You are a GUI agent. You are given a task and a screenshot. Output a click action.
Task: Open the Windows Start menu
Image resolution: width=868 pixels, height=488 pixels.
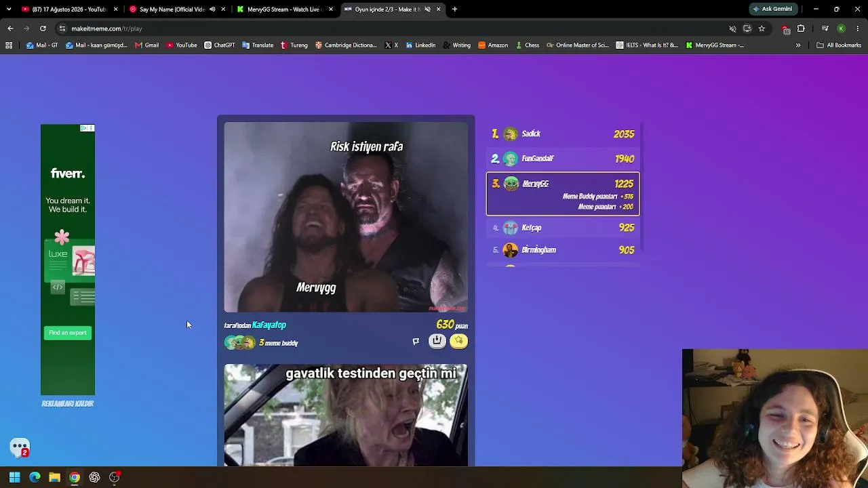(14, 477)
